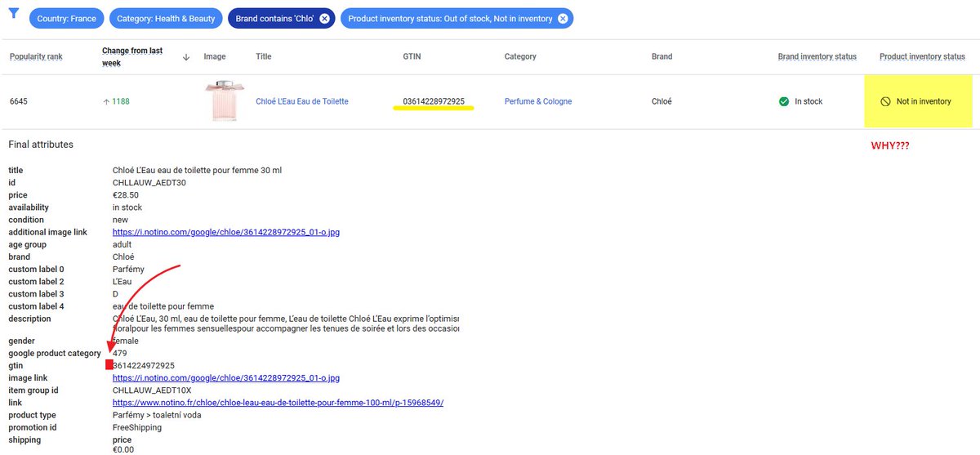Select the Brand column header

661,56
